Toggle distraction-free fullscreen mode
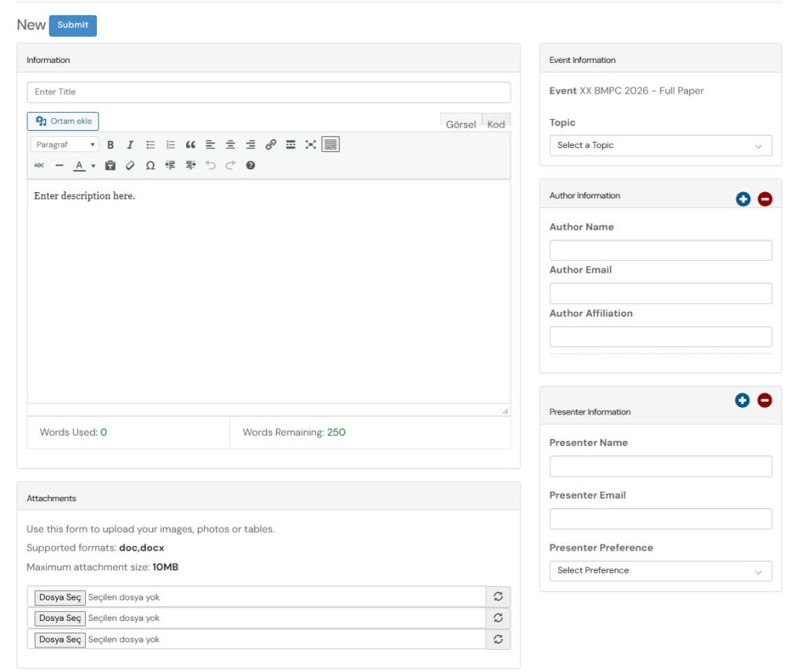Screen dimensions: 807x672 pos(311,145)
